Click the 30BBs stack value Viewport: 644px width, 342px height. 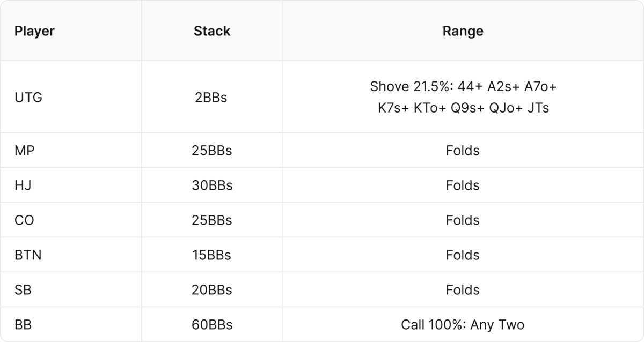(x=212, y=185)
